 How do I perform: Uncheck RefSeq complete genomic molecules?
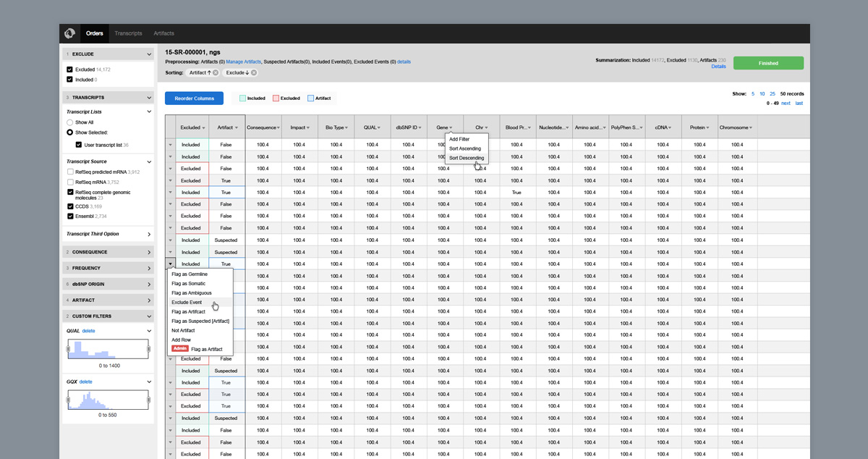point(70,193)
